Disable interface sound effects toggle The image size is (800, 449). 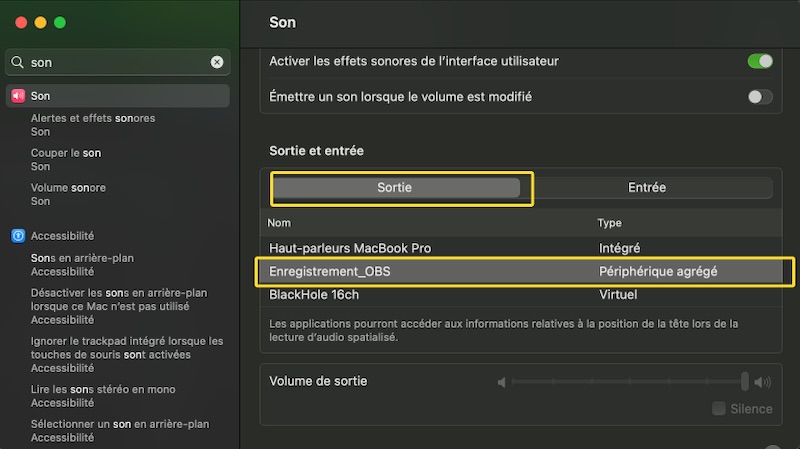click(x=760, y=61)
